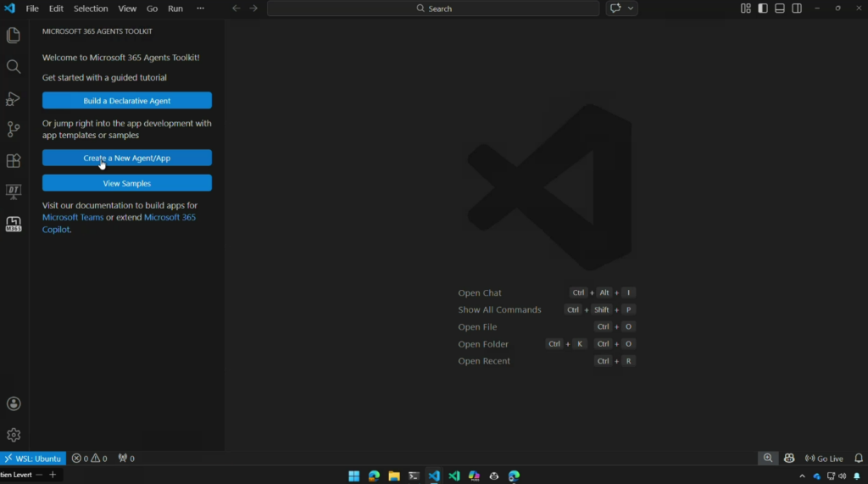This screenshot has height=484, width=868.
Task: Open the WSL: Ubuntu remote menu
Action: point(33,459)
